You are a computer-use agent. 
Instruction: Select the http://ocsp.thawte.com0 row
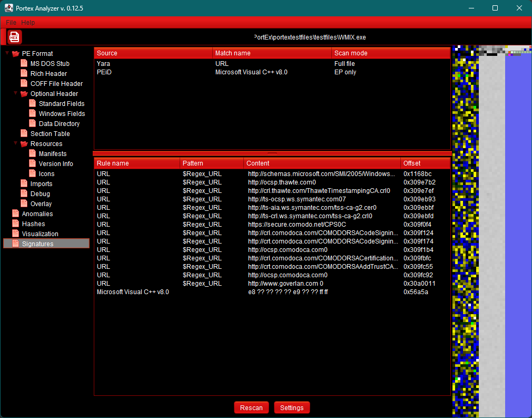click(272, 182)
